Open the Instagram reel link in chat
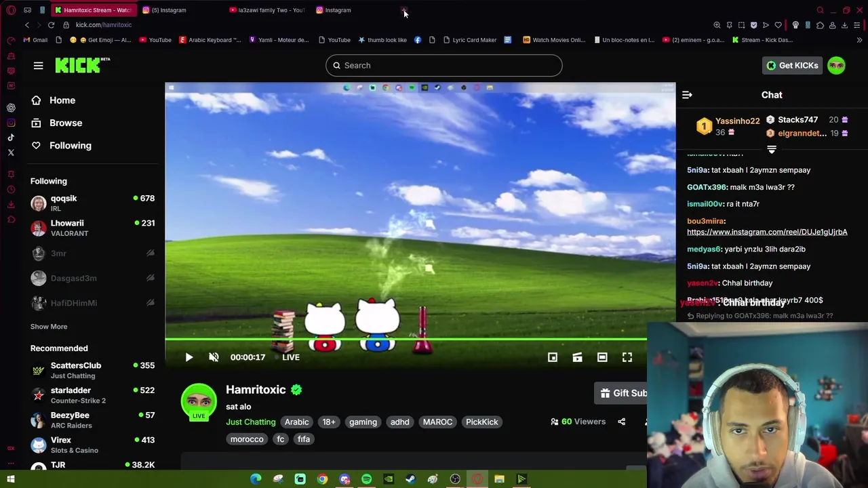Image resolution: width=868 pixels, height=488 pixels. pos(767,232)
